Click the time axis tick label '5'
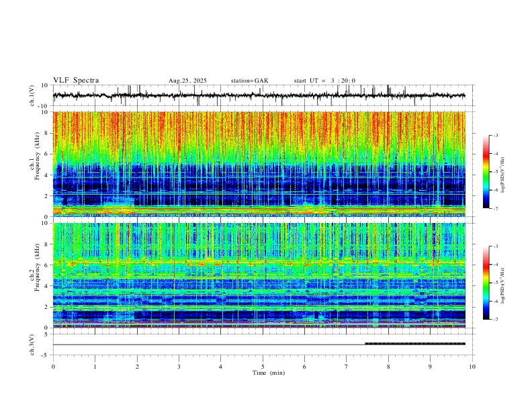Screen dimensions: 532x411 (263, 367)
